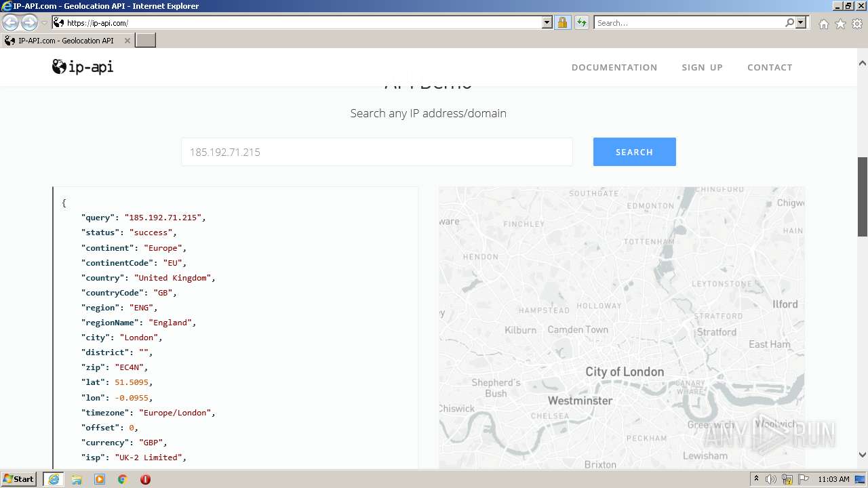Open Favorites star icon
The image size is (868, 488).
840,24
